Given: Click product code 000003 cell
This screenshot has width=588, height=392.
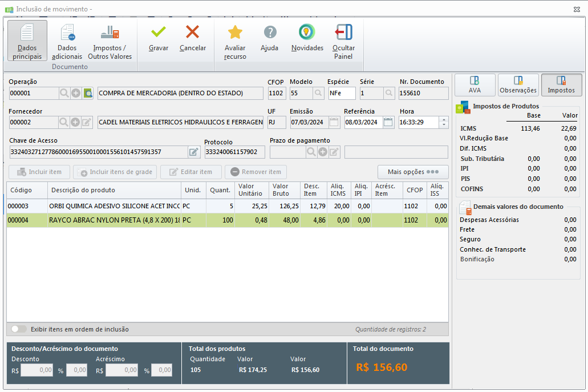Looking at the screenshot, I should coord(27,206).
